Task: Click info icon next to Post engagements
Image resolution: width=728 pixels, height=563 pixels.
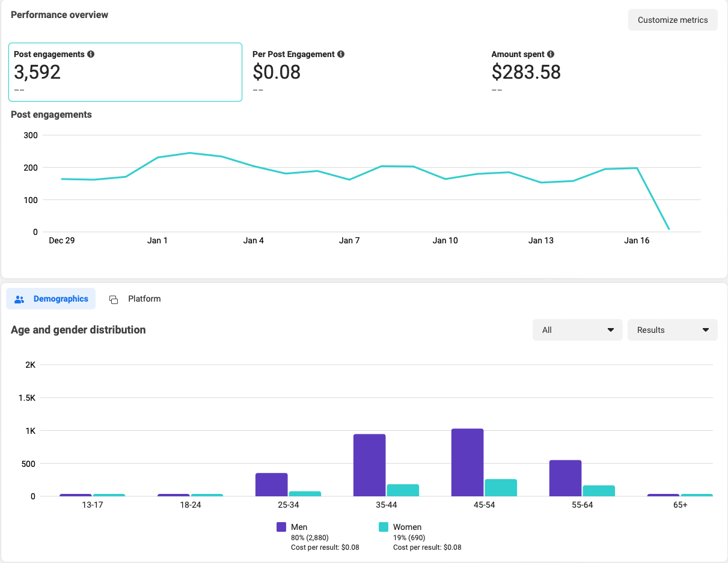Action: [x=91, y=54]
